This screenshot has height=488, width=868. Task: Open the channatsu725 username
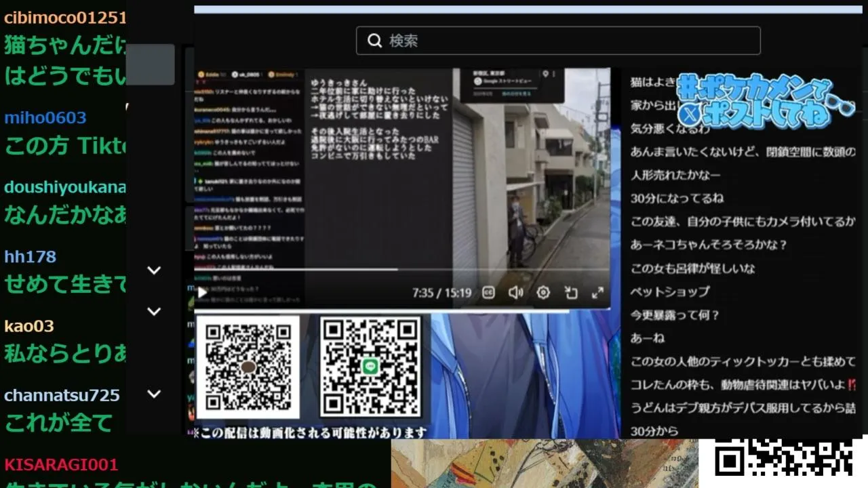62,395
